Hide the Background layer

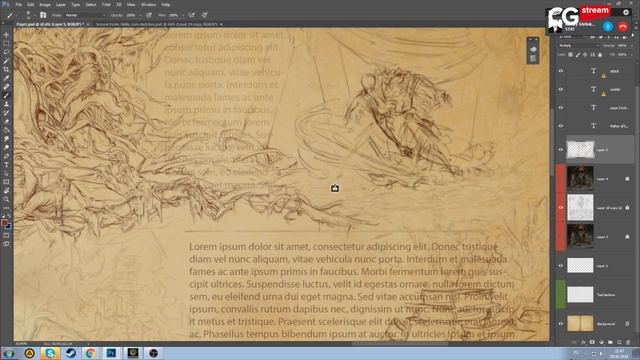[x=561, y=323]
